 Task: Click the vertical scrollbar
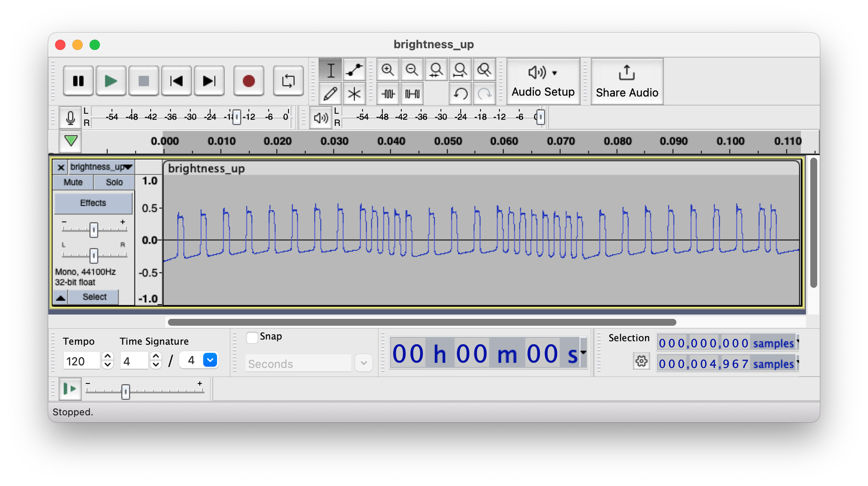click(x=813, y=223)
